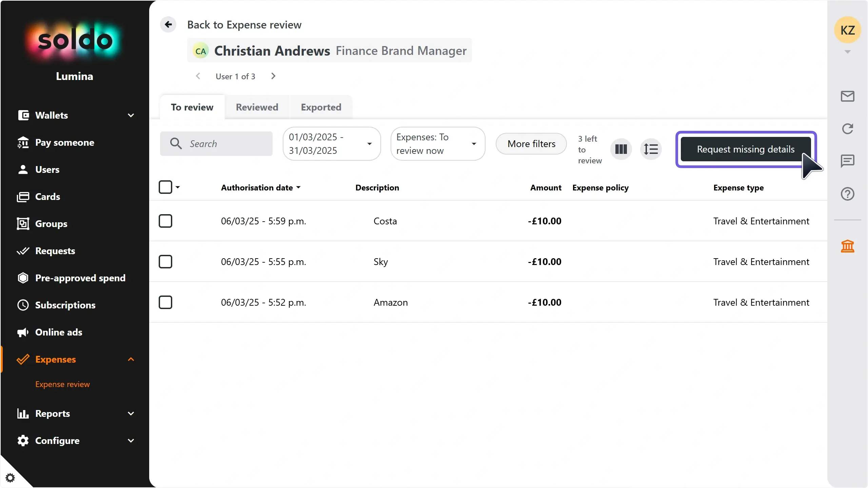Click Back to Expense review link
Image resolution: width=868 pixels, height=488 pixels.
[x=244, y=25]
